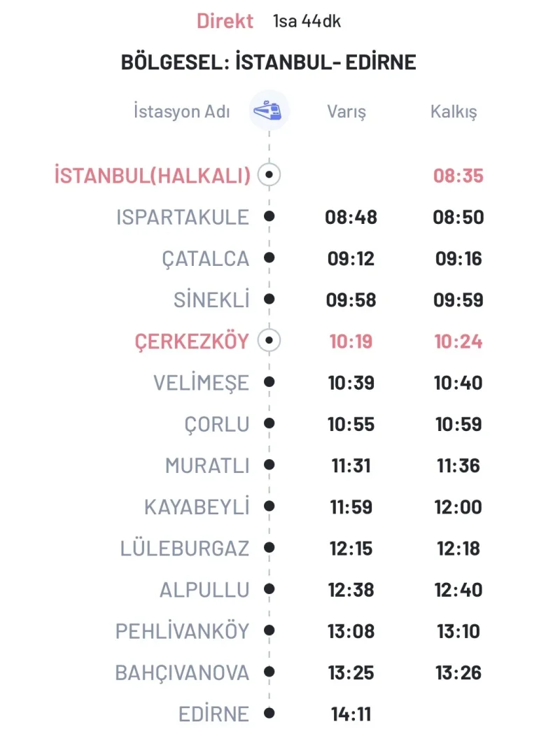
Task: Select the BAHÇIVANOVA station name
Action: coord(183,673)
